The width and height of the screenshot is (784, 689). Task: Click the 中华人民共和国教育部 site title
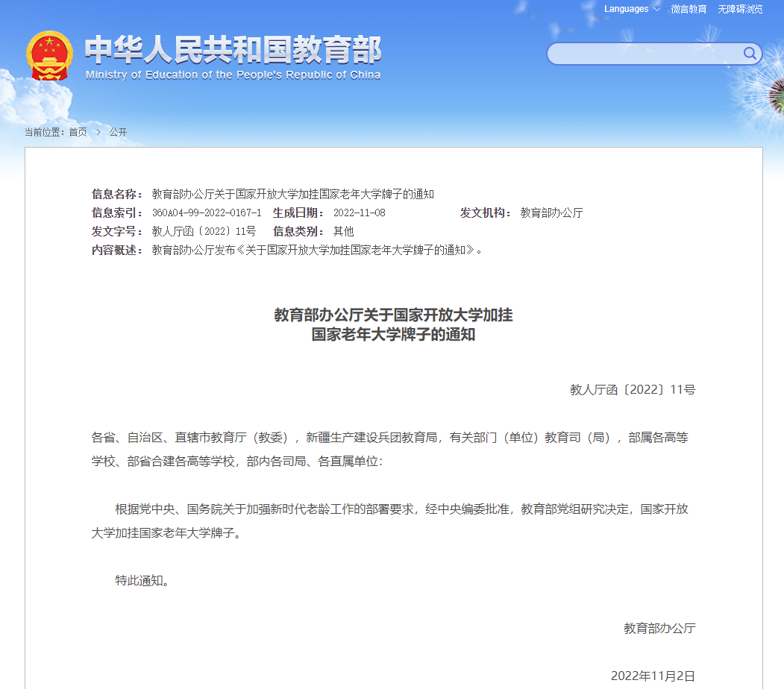coord(233,50)
